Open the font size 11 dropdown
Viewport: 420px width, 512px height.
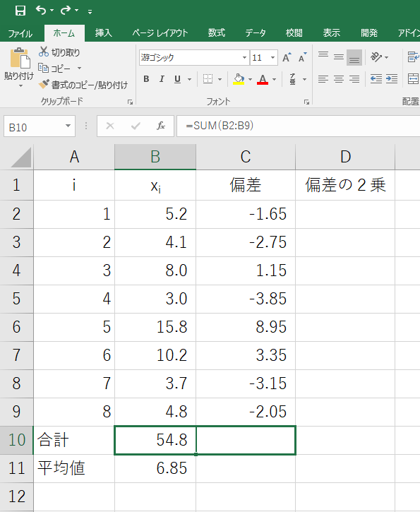(x=272, y=58)
